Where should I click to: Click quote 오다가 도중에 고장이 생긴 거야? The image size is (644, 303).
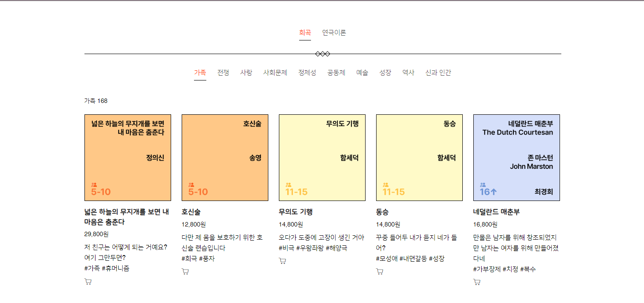point(322,237)
